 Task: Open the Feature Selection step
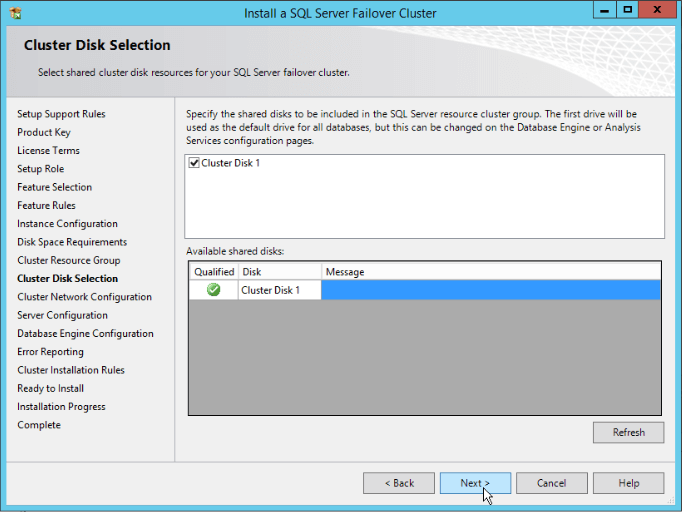click(54, 187)
